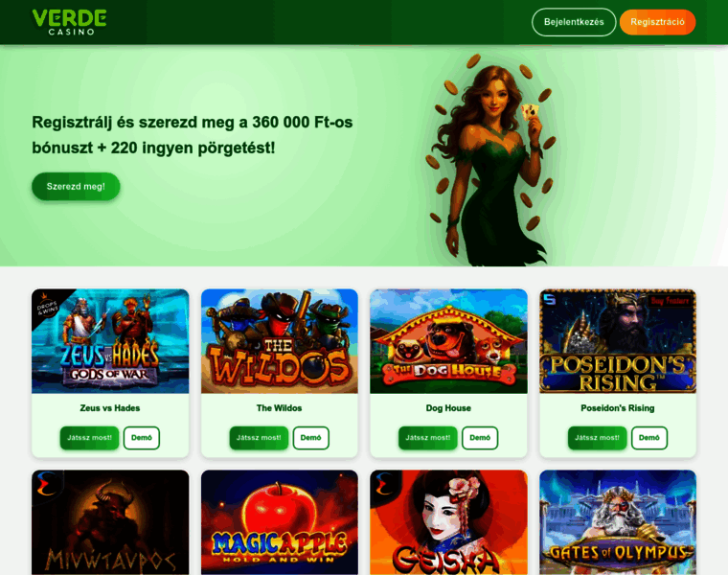This screenshot has height=575, width=728.
Task: Open The Dog House game thumbnail
Action: [448, 341]
